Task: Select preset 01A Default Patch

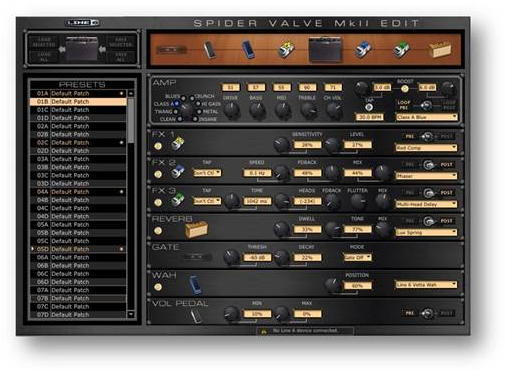Action: coord(78,94)
